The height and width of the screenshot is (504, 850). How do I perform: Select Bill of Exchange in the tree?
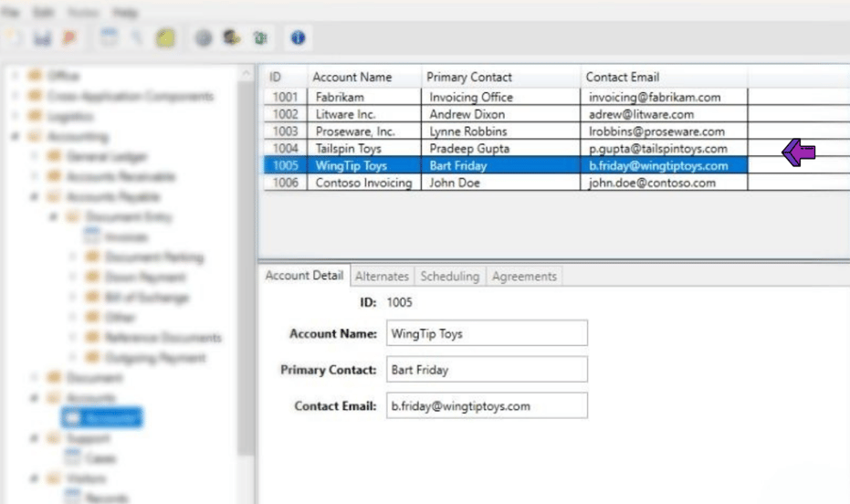146,297
